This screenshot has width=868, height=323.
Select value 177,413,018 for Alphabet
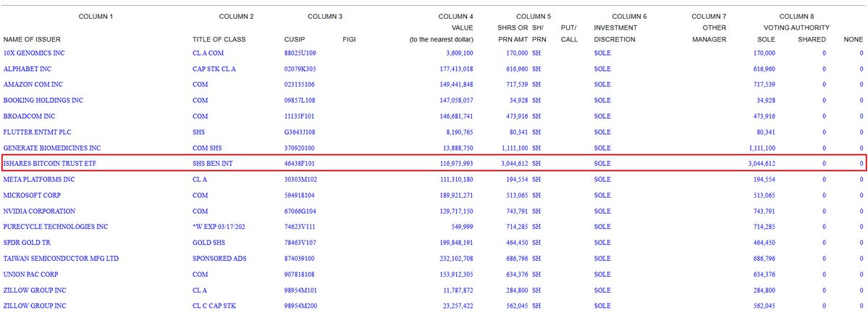[x=456, y=69]
